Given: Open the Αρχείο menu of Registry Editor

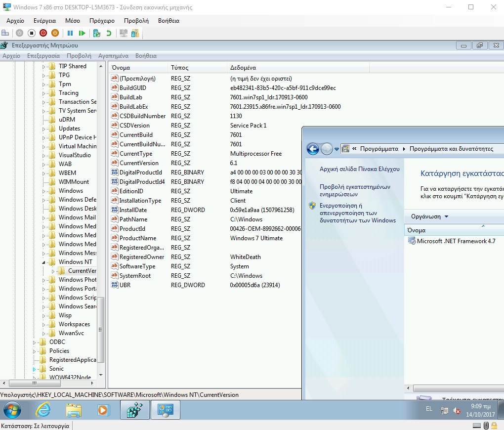Looking at the screenshot, I should coord(11,56).
